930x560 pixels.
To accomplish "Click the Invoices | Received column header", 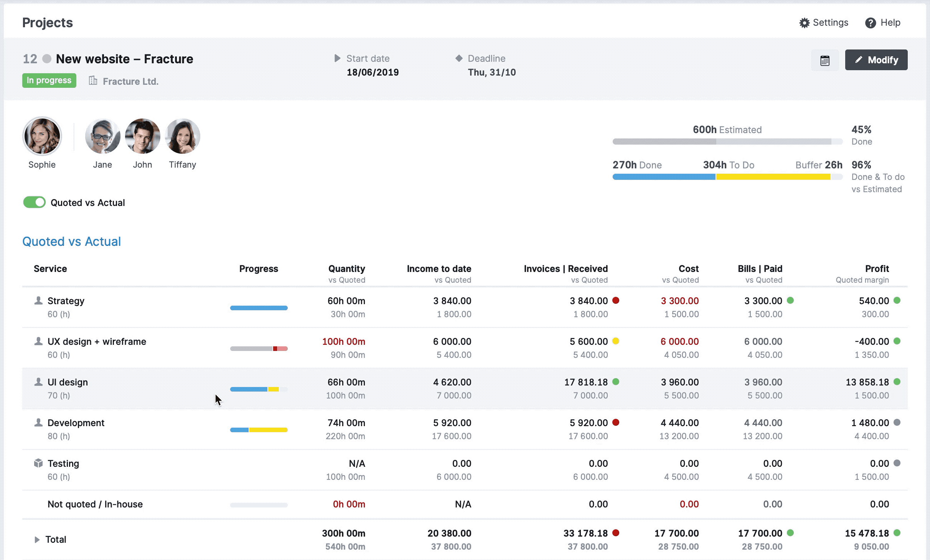I will click(566, 268).
